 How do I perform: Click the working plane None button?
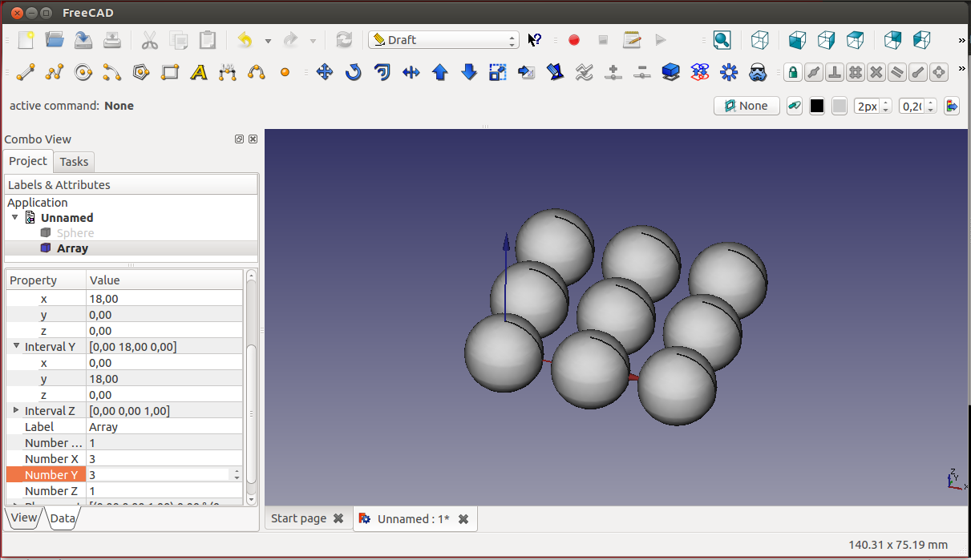[x=746, y=106]
